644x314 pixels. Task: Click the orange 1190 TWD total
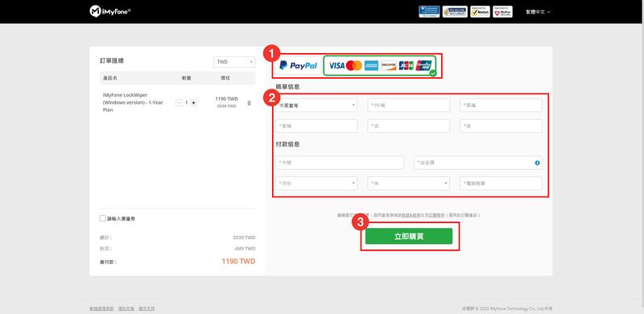pos(238,262)
